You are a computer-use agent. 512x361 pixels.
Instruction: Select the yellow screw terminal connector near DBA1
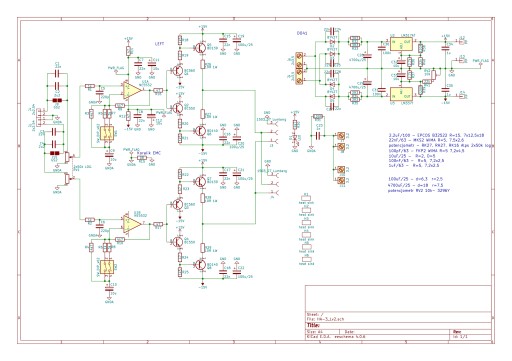[x=299, y=68]
